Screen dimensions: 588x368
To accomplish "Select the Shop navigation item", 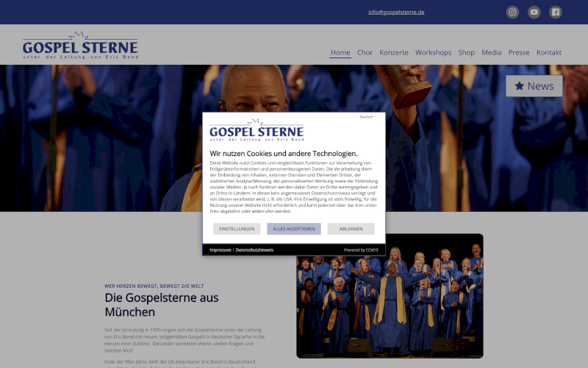I will click(466, 52).
